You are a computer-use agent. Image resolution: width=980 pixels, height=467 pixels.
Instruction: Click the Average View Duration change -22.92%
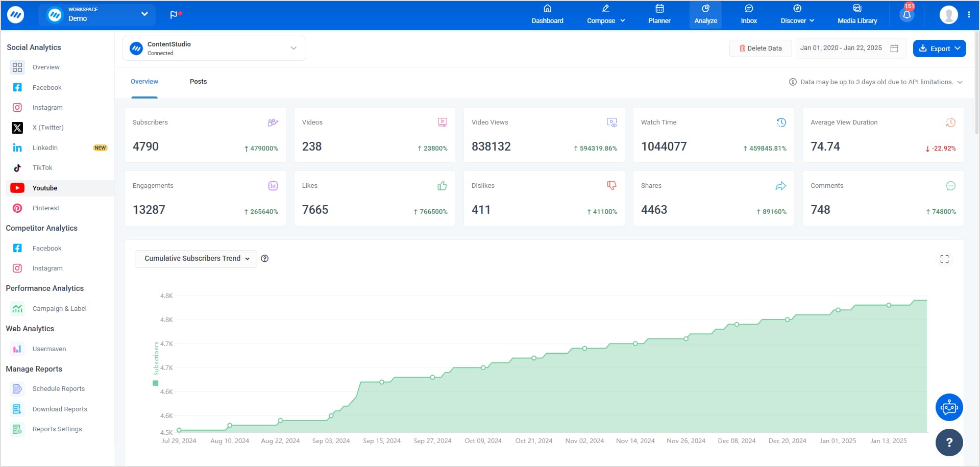click(x=940, y=149)
